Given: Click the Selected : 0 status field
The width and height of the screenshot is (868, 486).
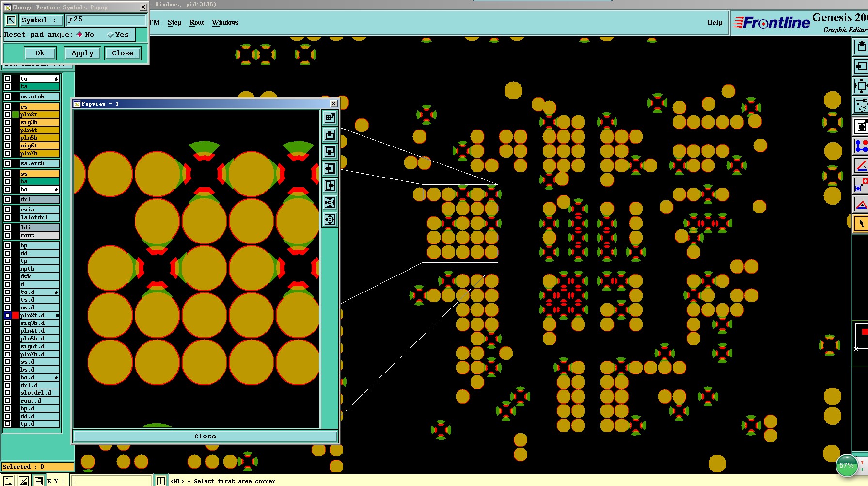Looking at the screenshot, I should coord(38,467).
